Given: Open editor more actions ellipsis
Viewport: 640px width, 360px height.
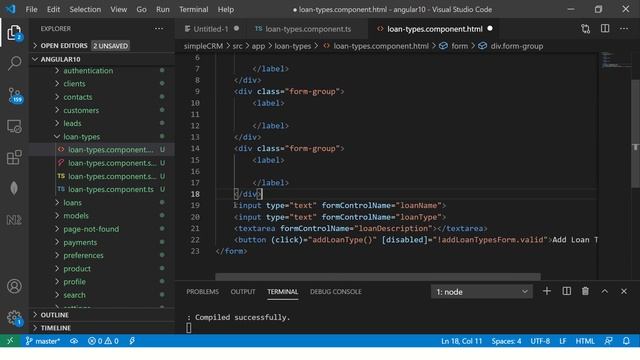Looking at the screenshot, I should pyautogui.click(x=624, y=29).
